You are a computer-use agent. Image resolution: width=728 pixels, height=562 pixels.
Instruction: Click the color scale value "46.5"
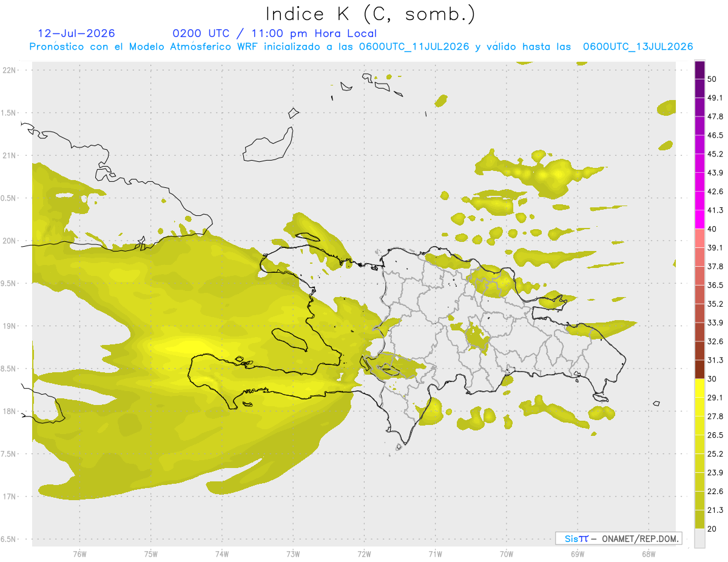coord(715,135)
